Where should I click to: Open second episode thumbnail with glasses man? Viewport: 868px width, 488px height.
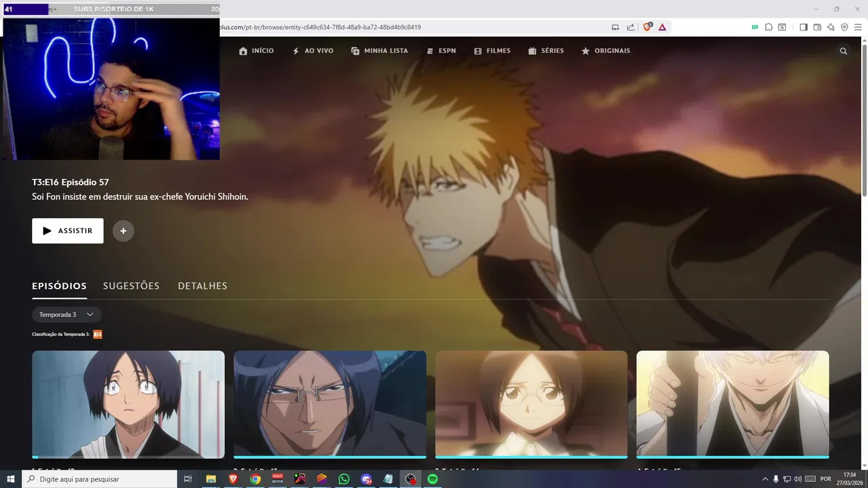(330, 404)
